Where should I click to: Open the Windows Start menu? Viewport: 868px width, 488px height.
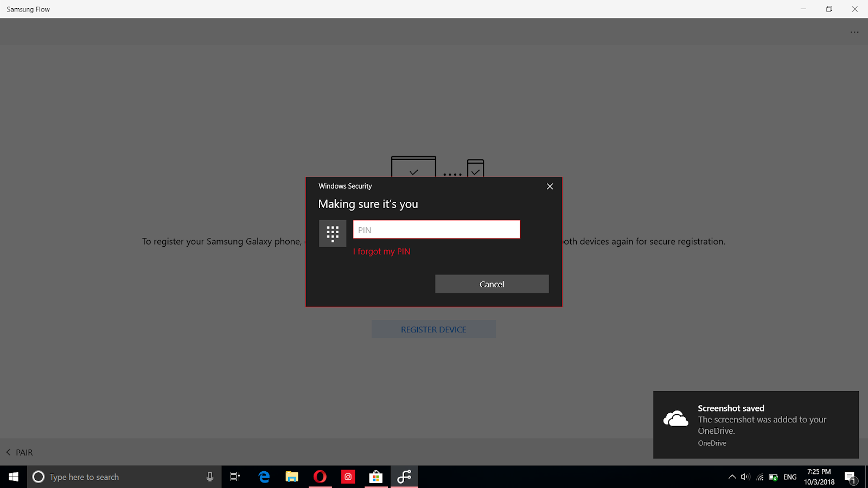click(14, 477)
